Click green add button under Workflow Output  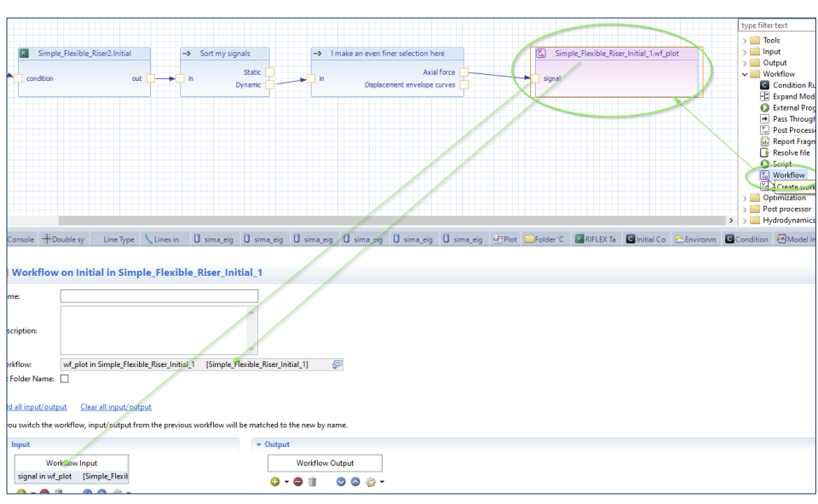276,482
